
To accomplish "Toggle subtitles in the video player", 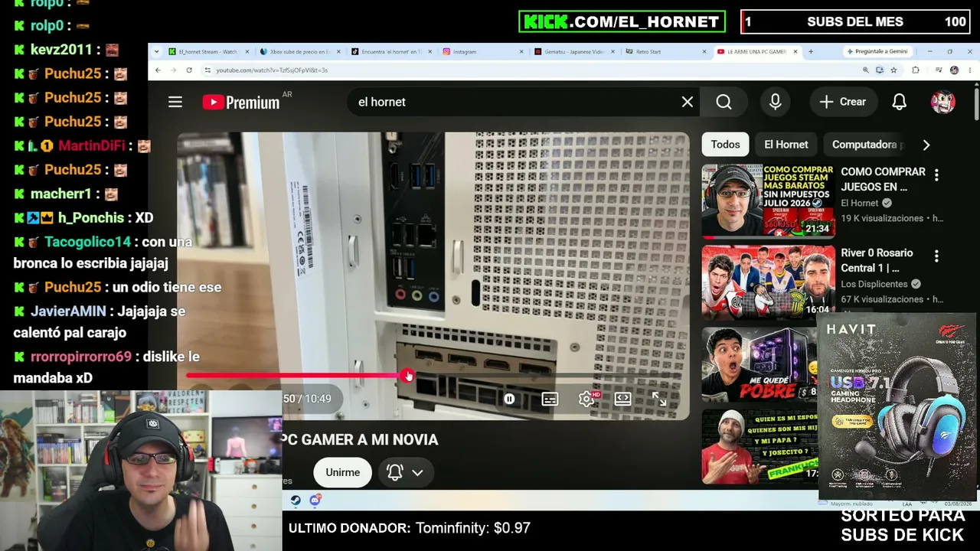I will click(x=550, y=399).
